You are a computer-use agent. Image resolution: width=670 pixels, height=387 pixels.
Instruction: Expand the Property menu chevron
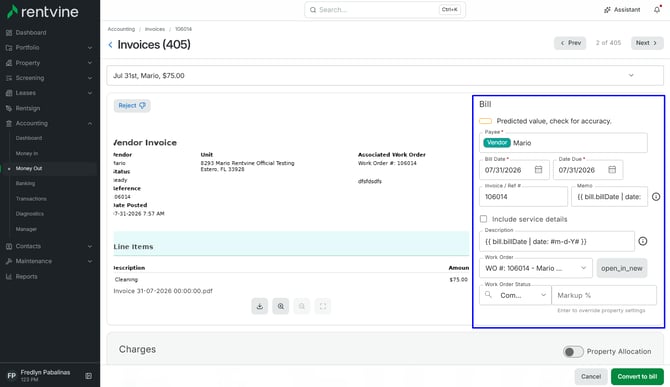coord(90,63)
